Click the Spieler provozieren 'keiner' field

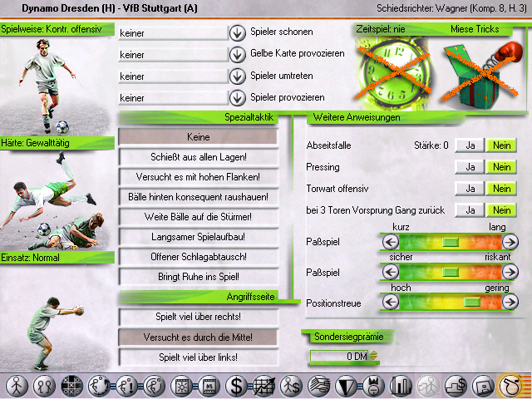point(174,98)
